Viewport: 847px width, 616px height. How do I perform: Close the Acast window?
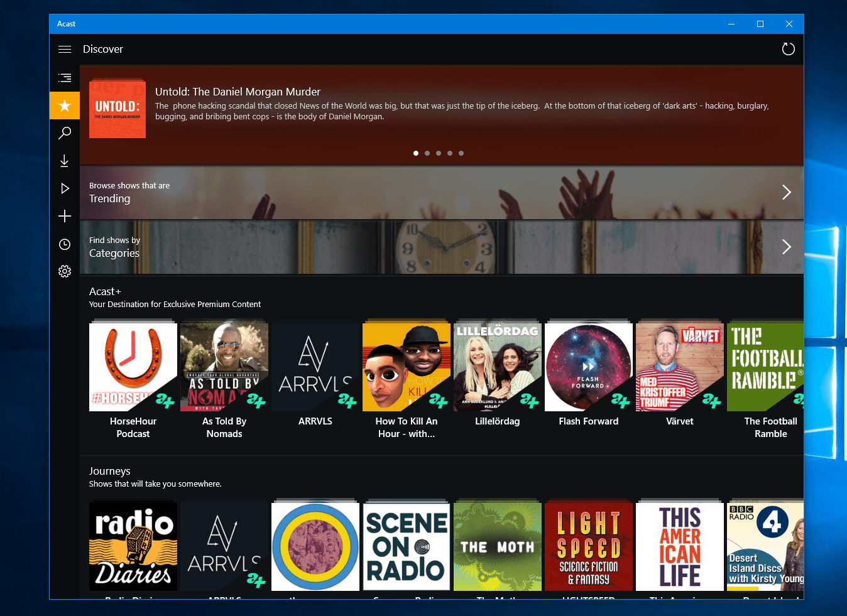click(789, 24)
